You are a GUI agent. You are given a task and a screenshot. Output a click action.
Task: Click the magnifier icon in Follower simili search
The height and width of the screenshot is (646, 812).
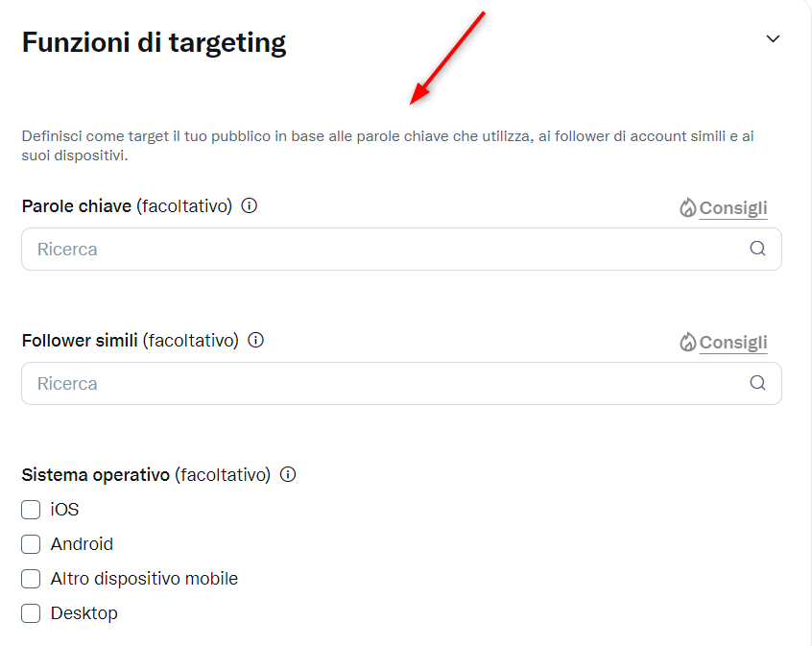point(757,383)
